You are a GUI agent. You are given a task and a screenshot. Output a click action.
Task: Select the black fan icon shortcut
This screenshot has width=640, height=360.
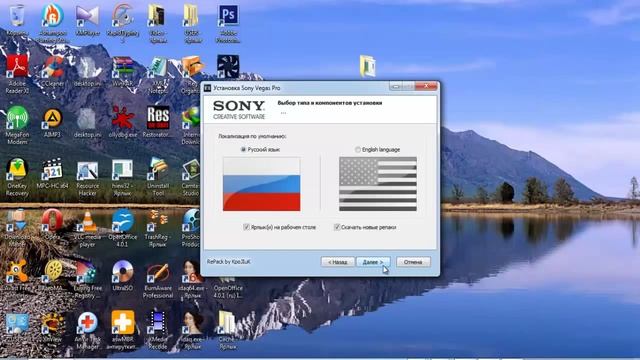(228, 66)
